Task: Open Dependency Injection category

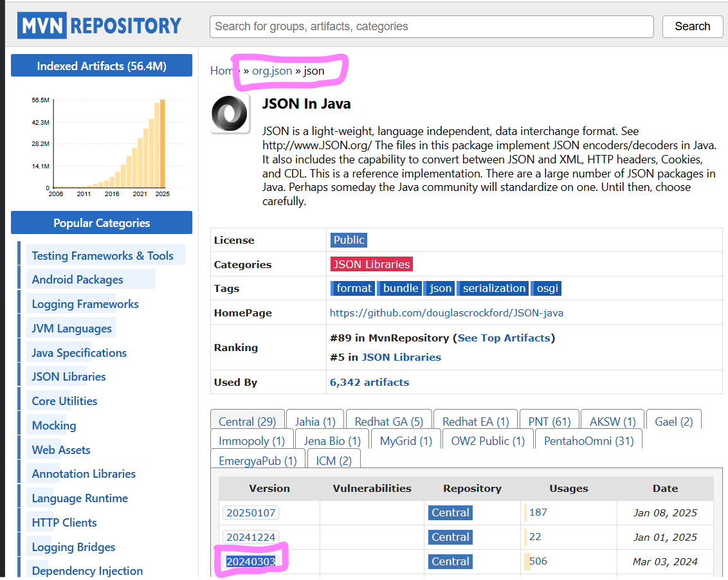Action: [x=87, y=571]
